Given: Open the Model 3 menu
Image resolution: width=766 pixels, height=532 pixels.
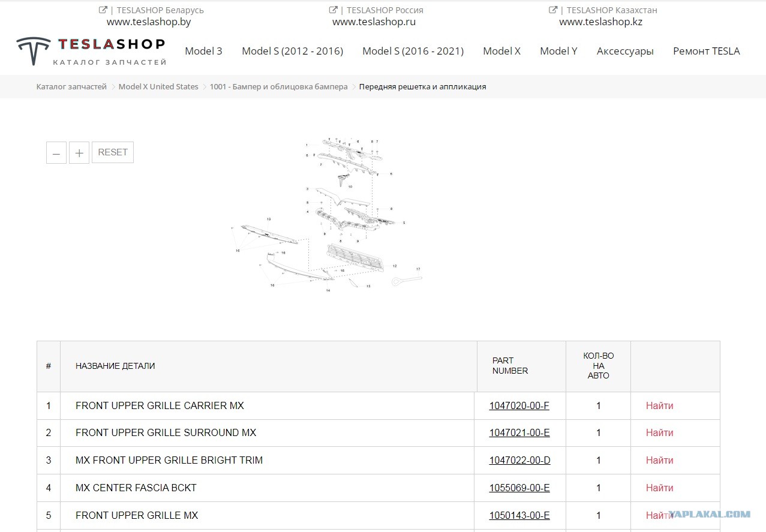Looking at the screenshot, I should [203, 51].
